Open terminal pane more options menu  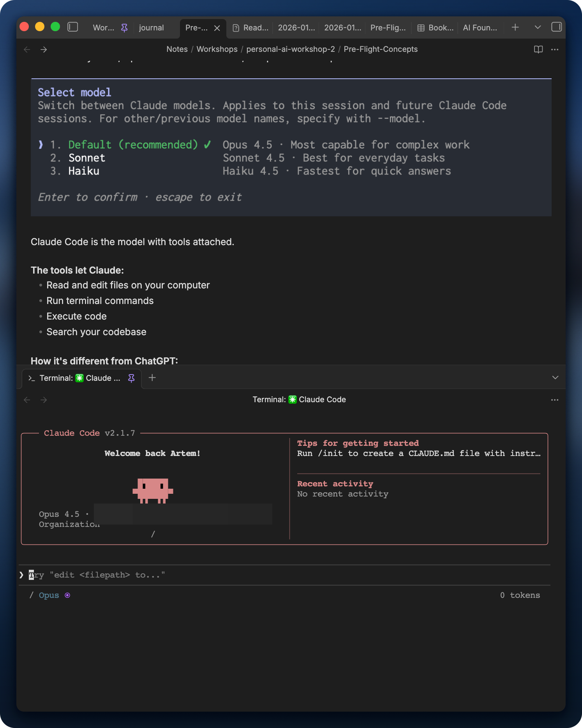click(555, 400)
